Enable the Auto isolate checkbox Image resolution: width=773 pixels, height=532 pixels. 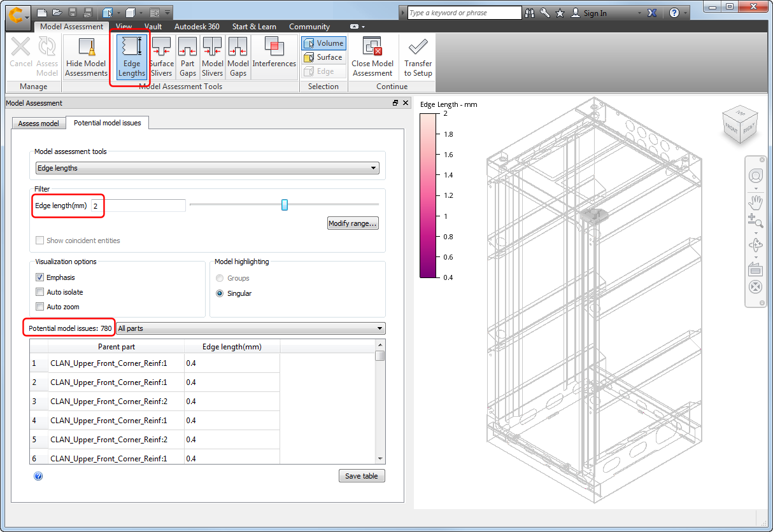[40, 292]
